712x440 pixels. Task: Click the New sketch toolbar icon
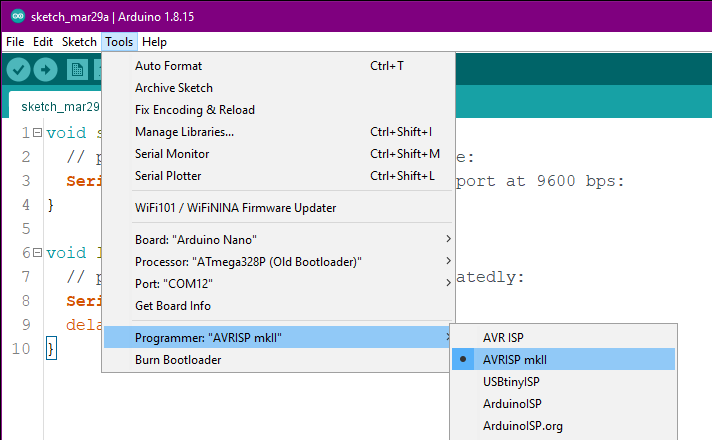tap(77, 69)
